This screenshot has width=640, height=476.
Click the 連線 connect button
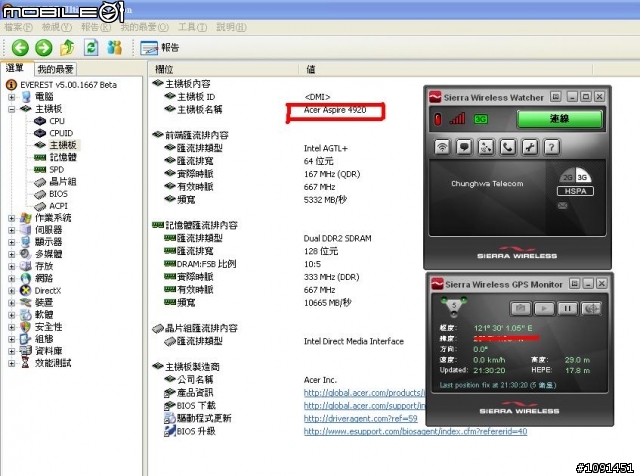coord(559,119)
